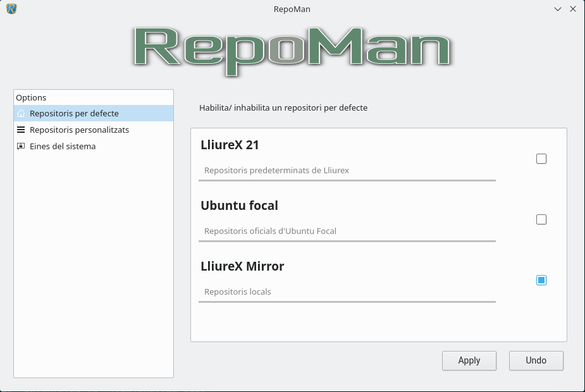Click the RepoMan window title text
Viewport: 585px width, 392px height.
pyautogui.click(x=292, y=9)
